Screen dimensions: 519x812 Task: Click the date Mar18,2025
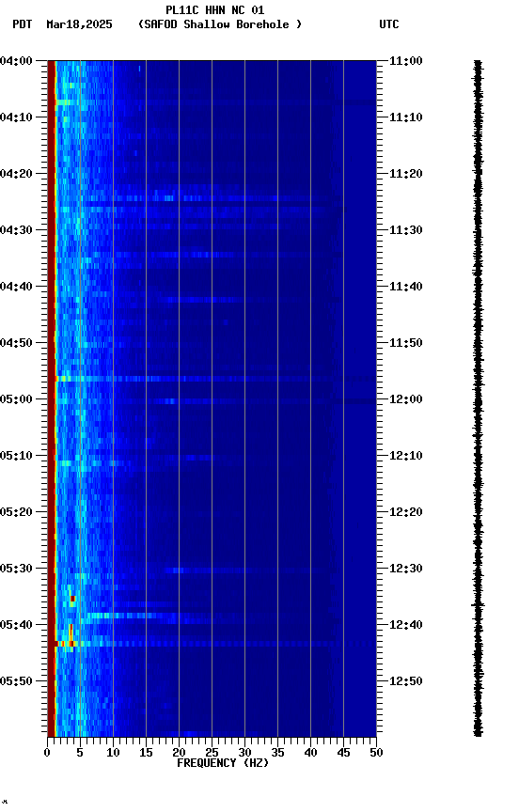coord(79,24)
